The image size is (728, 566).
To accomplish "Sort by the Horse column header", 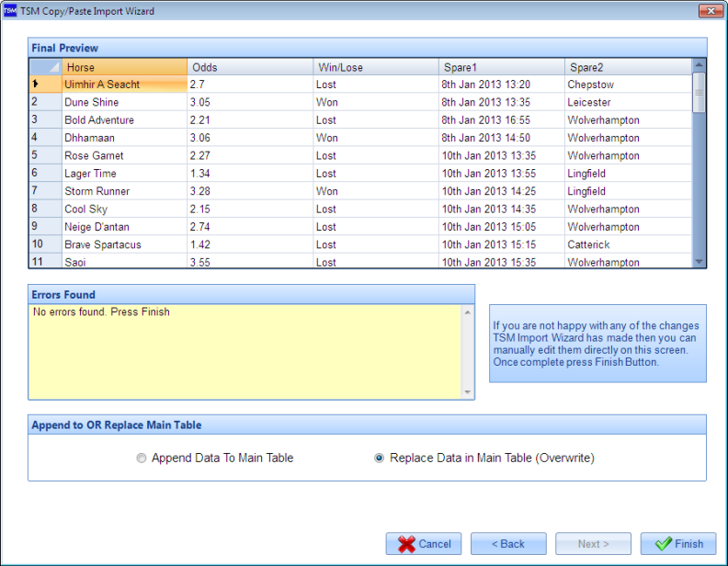I will 124,67.
